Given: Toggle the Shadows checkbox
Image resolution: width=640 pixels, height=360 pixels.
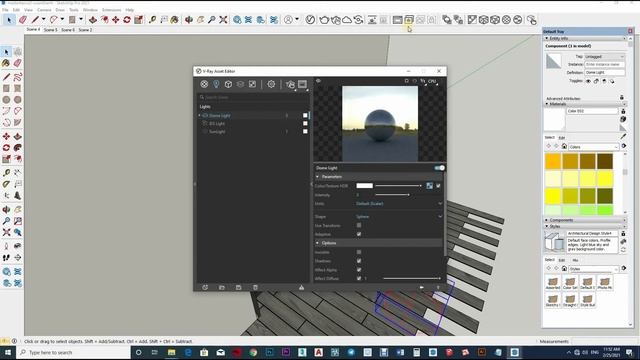Looking at the screenshot, I should point(359,261).
